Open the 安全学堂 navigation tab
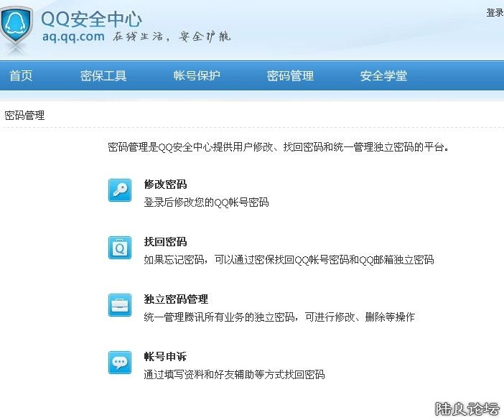 coord(383,76)
